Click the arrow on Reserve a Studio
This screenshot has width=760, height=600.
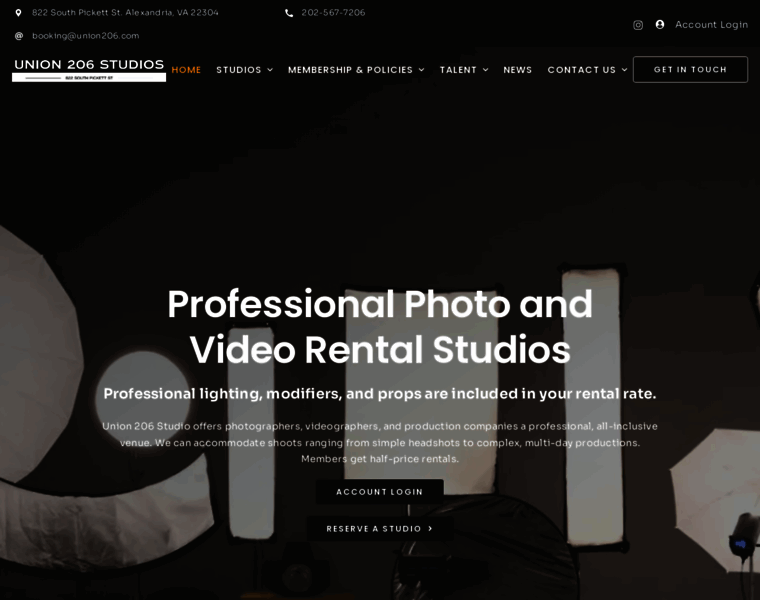click(x=430, y=529)
